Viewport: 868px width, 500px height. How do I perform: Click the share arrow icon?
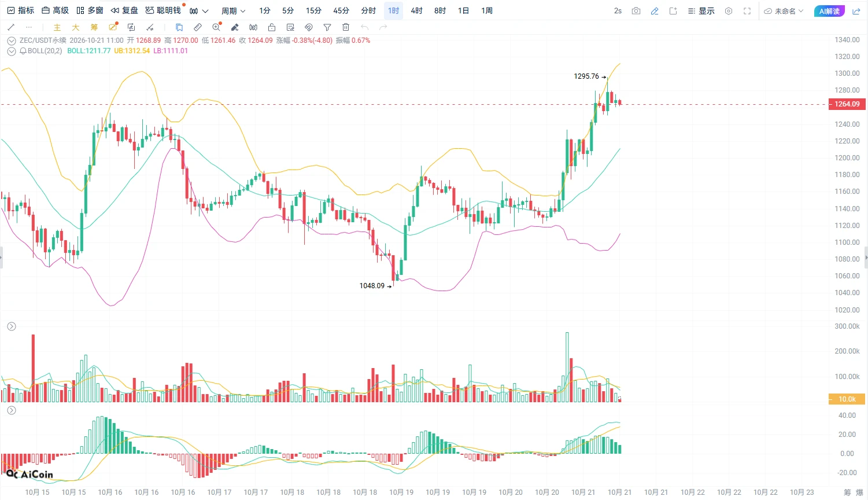click(x=856, y=11)
